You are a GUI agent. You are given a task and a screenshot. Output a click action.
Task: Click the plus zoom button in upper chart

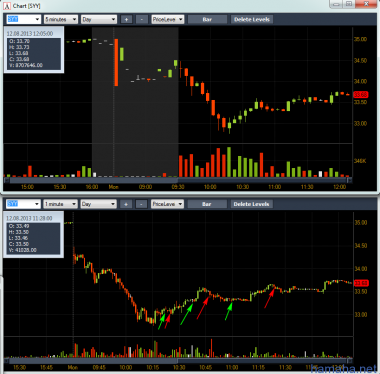tap(126, 19)
